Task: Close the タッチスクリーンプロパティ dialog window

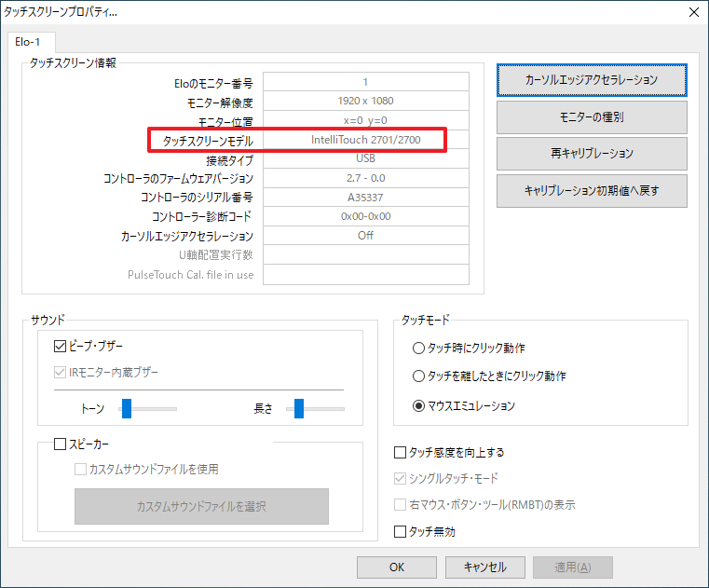Action: point(691,13)
